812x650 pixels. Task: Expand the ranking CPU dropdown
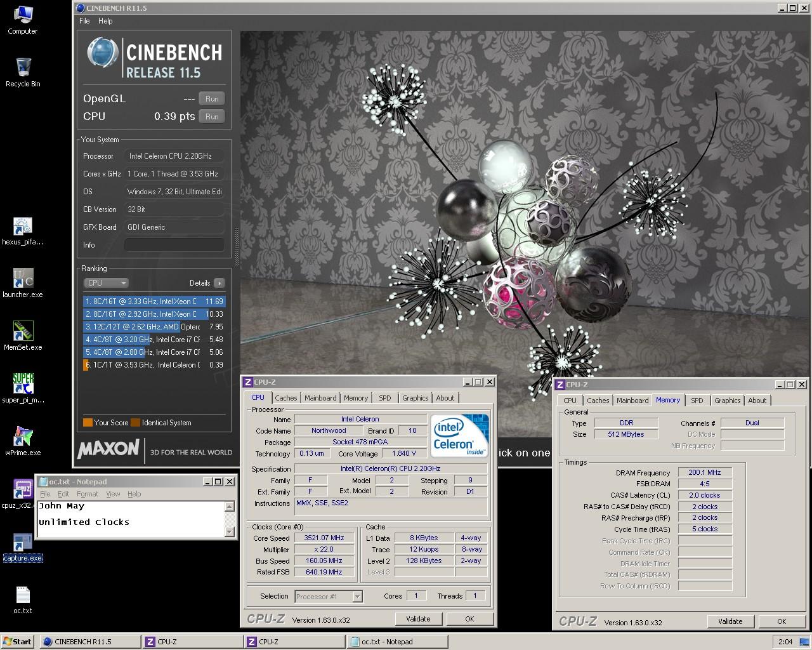106,283
